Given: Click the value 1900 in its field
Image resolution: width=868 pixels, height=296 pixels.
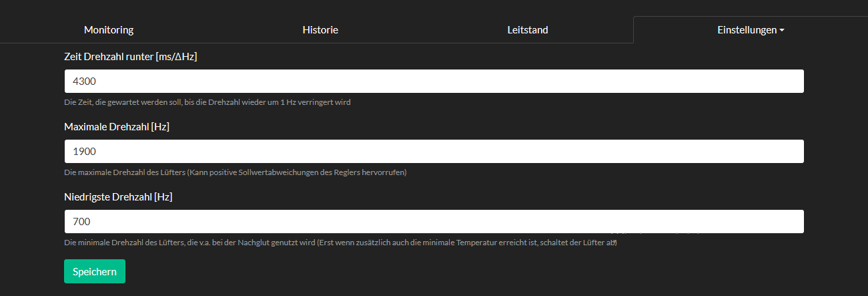Looking at the screenshot, I should [85, 151].
